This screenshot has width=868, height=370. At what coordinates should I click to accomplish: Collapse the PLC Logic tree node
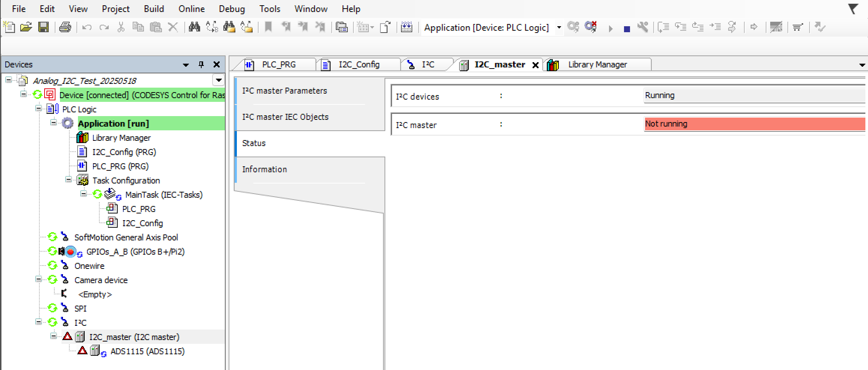pos(39,108)
